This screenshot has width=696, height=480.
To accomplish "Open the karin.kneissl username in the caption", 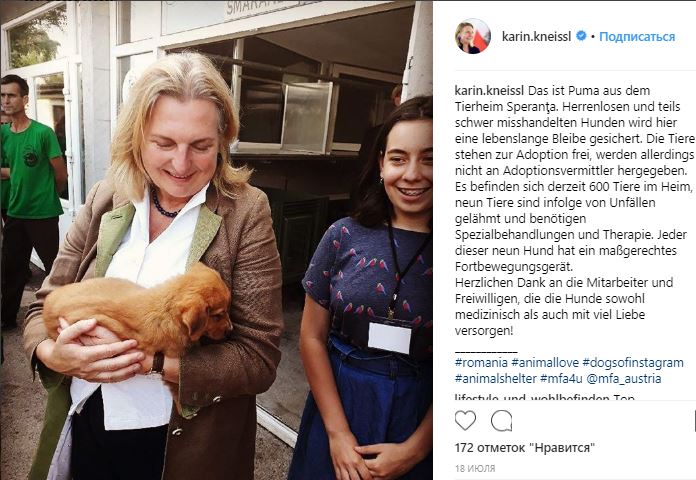I will [x=490, y=91].
